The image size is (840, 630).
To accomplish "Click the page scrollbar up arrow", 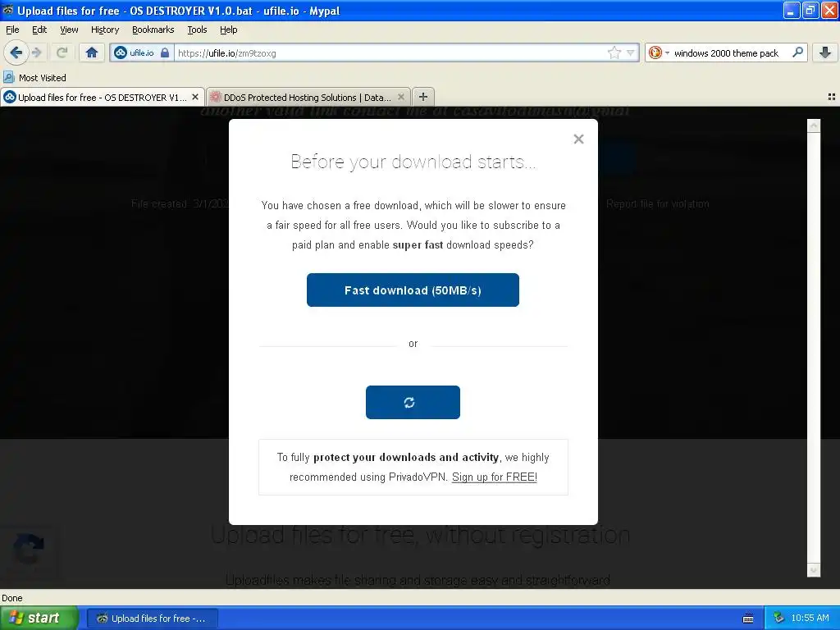I will (813, 126).
